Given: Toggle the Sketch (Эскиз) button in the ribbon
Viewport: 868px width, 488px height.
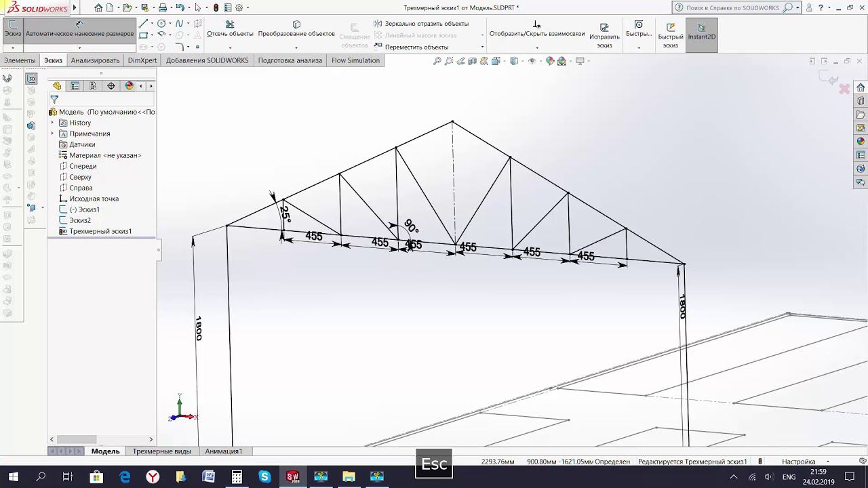Looking at the screenshot, I should click(x=13, y=29).
